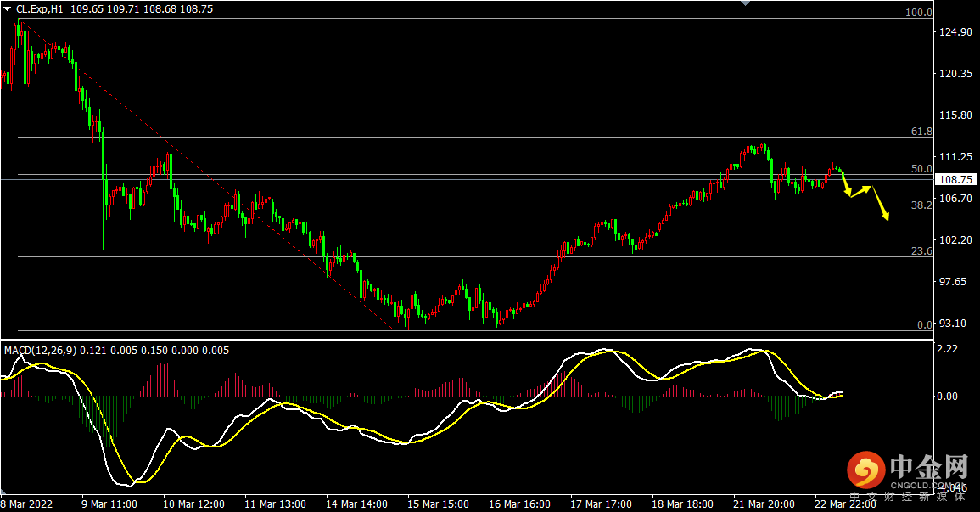
Task: Select the 23.6 Fibonacci level label
Action: tap(921, 251)
